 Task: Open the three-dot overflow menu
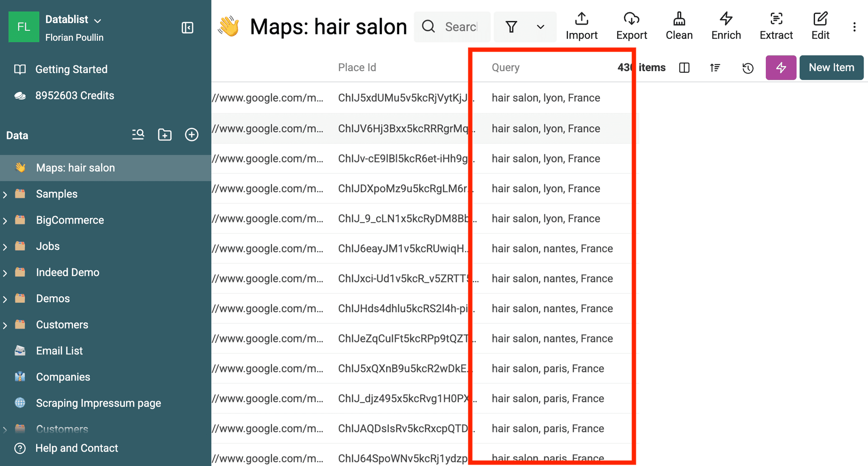pos(854,26)
